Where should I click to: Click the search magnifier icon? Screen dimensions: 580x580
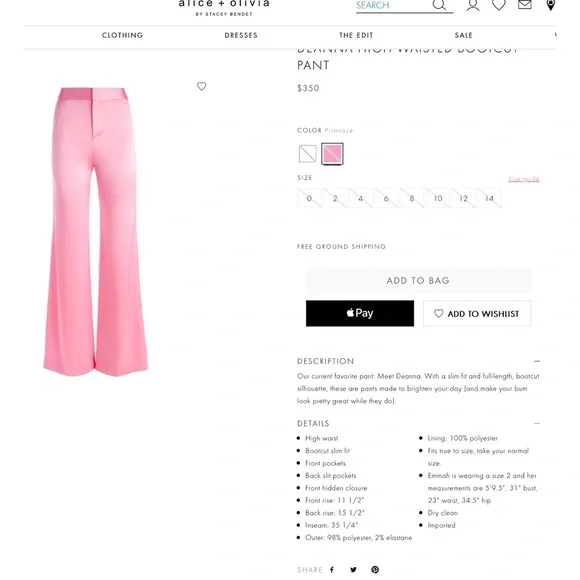[439, 5]
